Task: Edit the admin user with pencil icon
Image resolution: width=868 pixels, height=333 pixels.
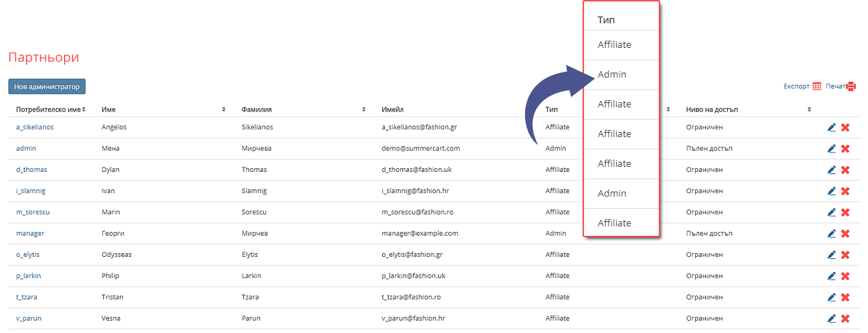Action: (831, 149)
